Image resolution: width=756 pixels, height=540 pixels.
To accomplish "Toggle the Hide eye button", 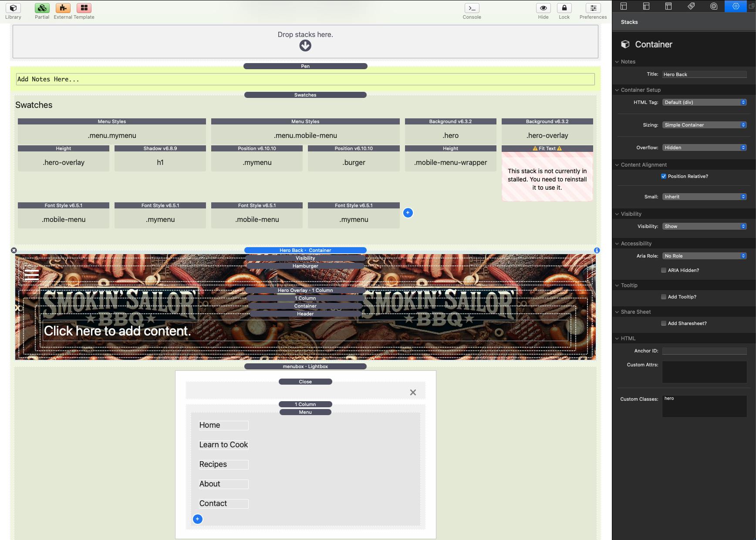I will click(x=543, y=8).
